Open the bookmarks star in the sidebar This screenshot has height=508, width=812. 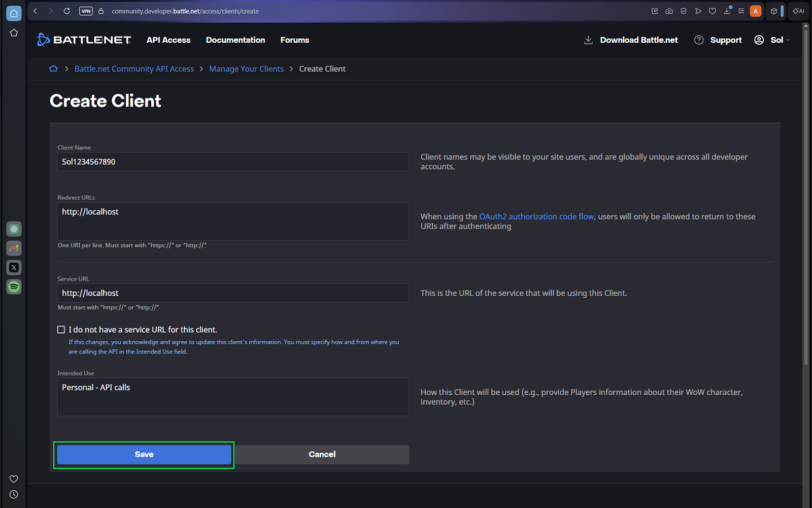[14, 33]
